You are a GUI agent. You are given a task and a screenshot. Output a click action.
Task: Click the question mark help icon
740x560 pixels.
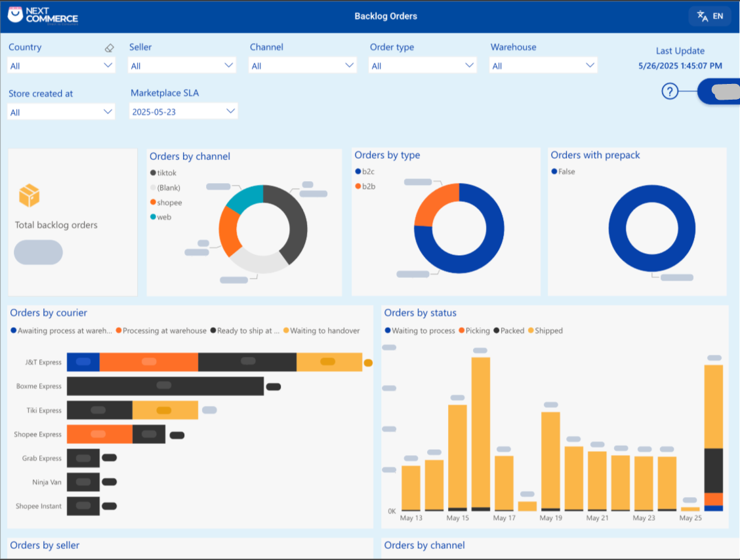[669, 91]
